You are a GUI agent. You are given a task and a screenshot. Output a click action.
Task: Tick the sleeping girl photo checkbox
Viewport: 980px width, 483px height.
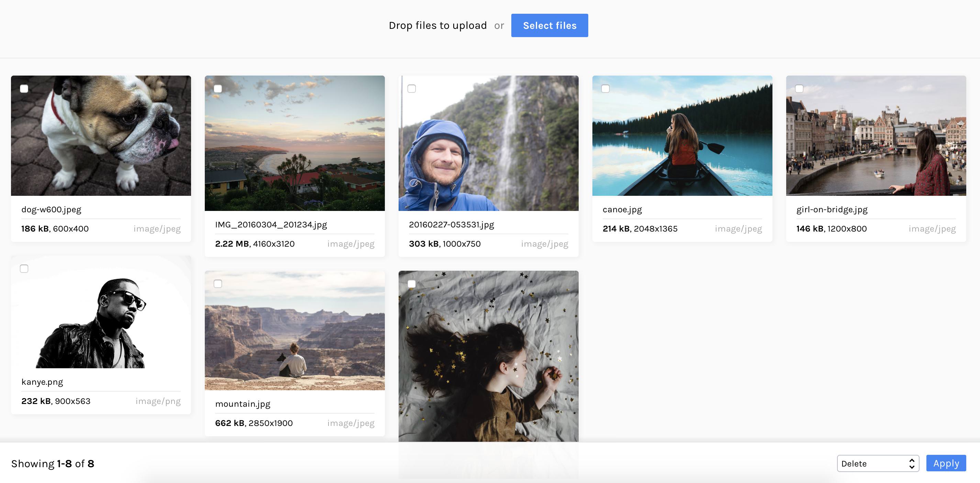411,284
